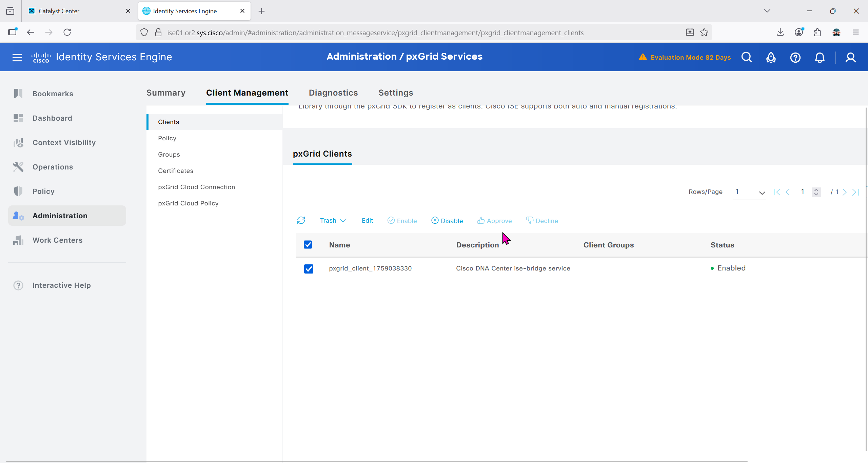Image resolution: width=868 pixels, height=463 pixels.
Task: Uncheck the pxgrid_client_1759038330 row checkbox
Action: point(309,269)
